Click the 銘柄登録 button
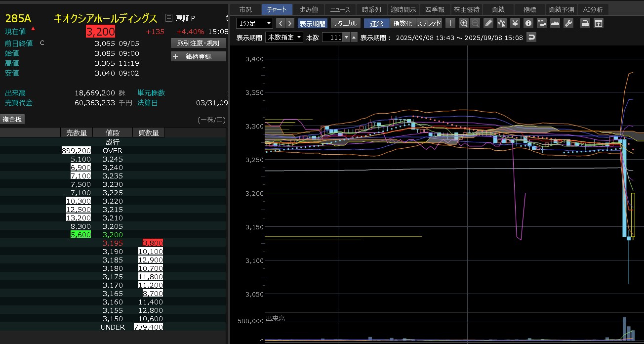This screenshot has height=344, width=644. tap(198, 56)
